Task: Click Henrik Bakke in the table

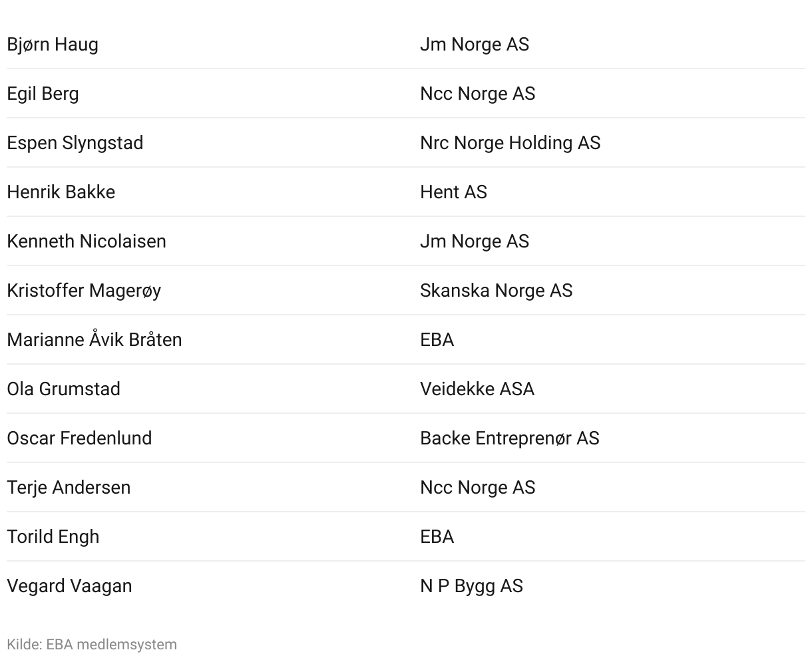Action: coord(61,192)
